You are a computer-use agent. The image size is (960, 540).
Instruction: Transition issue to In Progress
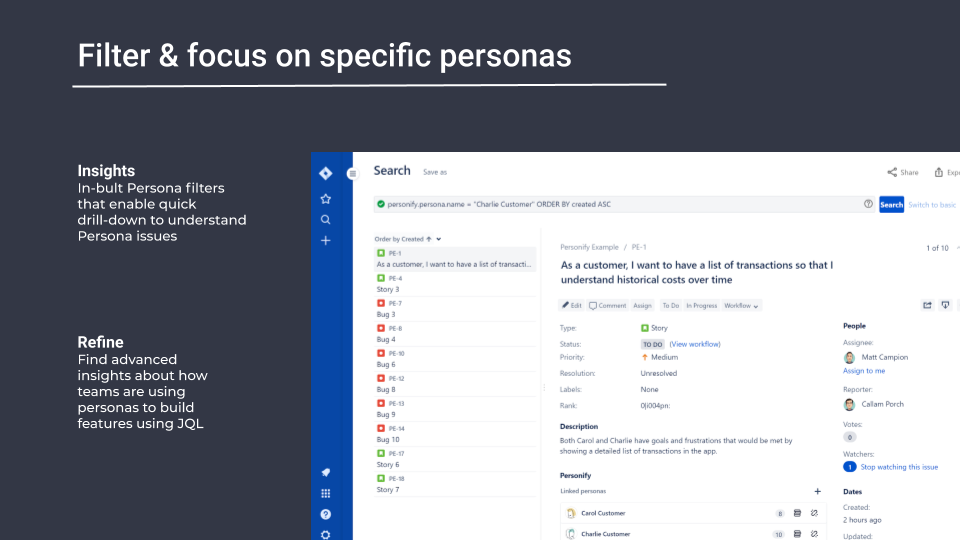click(702, 306)
